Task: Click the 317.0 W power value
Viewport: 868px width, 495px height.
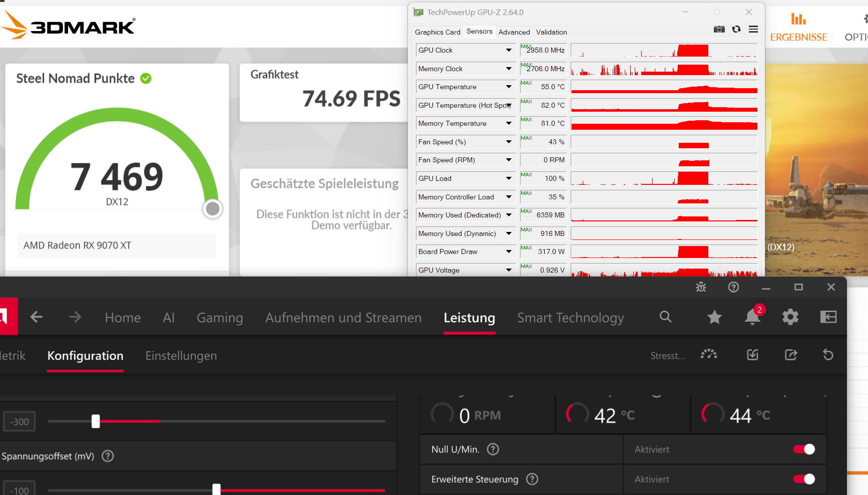Action: 551,252
